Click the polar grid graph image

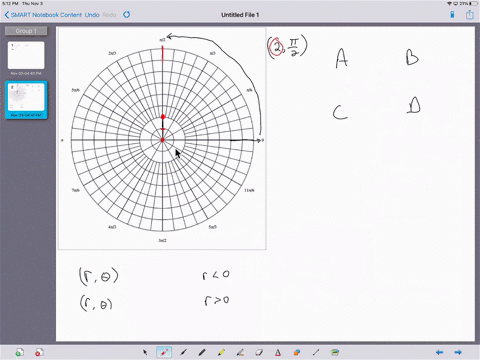point(162,138)
